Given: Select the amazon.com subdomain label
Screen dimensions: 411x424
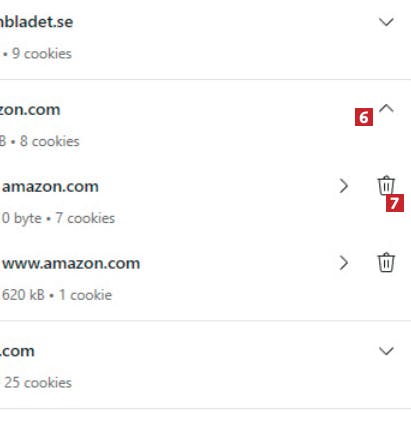Looking at the screenshot, I should pyautogui.click(x=50, y=186).
